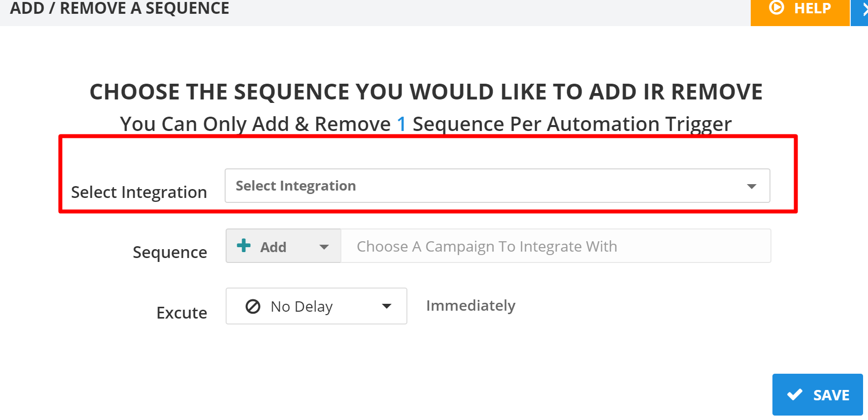Click the blue number 1 in the subtitle
The width and height of the screenshot is (868, 420).
(401, 124)
